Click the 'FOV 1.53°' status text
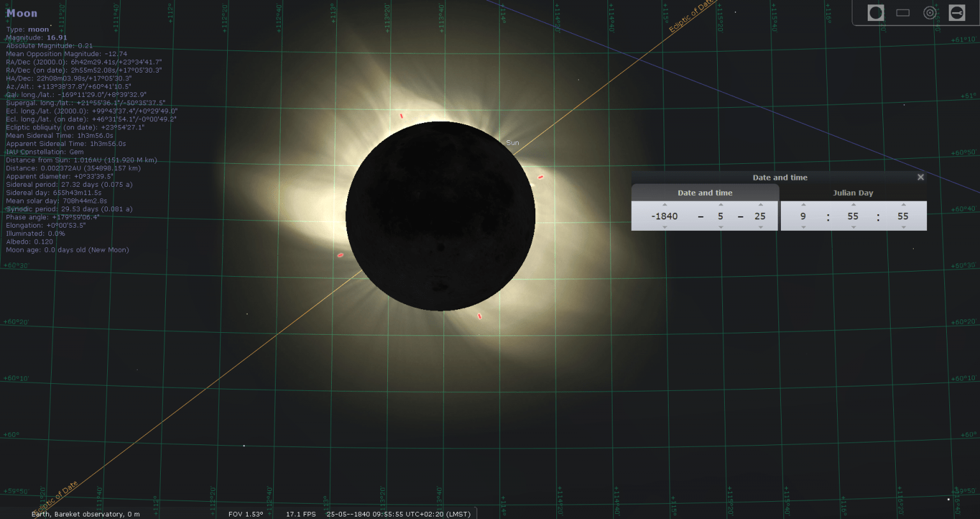Viewport: 980px width, 519px height. [246, 514]
